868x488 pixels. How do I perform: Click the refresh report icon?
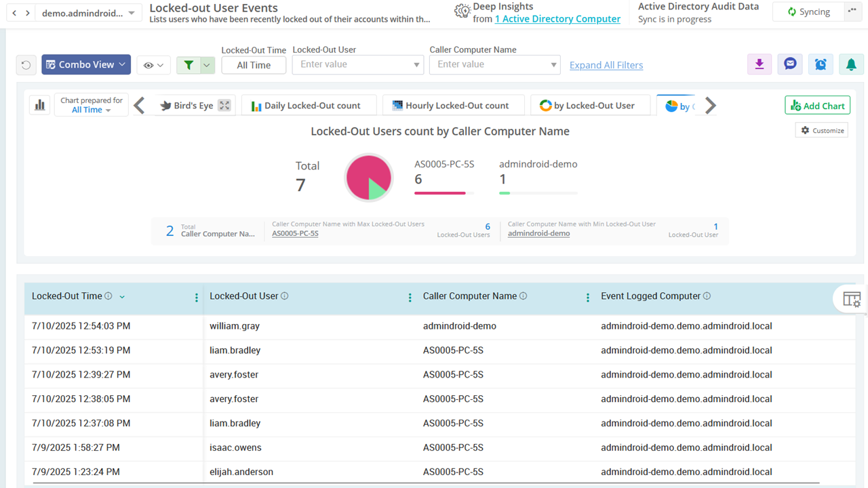coord(26,65)
